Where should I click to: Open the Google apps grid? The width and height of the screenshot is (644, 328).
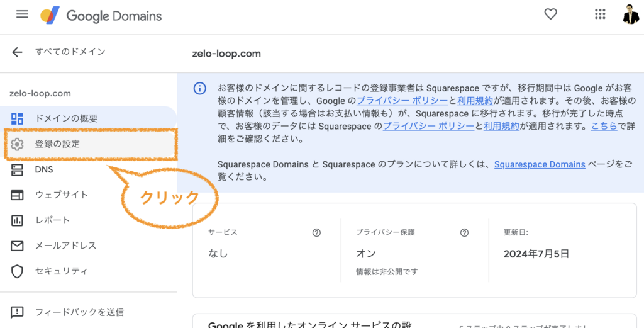(x=600, y=14)
